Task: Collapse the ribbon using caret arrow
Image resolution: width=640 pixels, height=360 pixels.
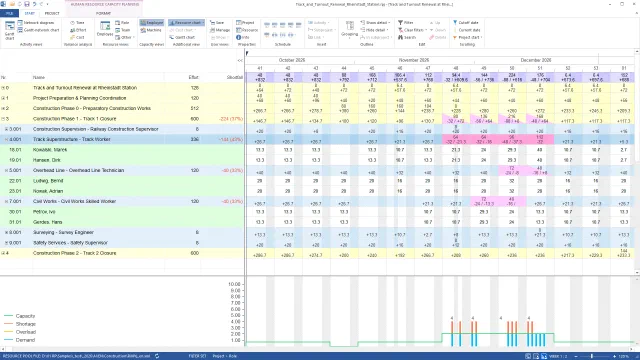Action: pyautogui.click(x=636, y=13)
